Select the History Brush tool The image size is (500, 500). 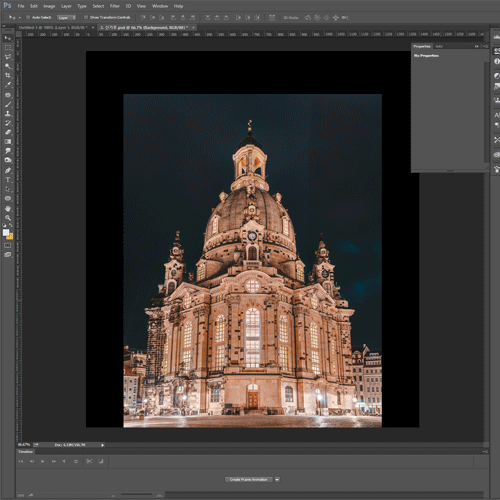coord(8,123)
